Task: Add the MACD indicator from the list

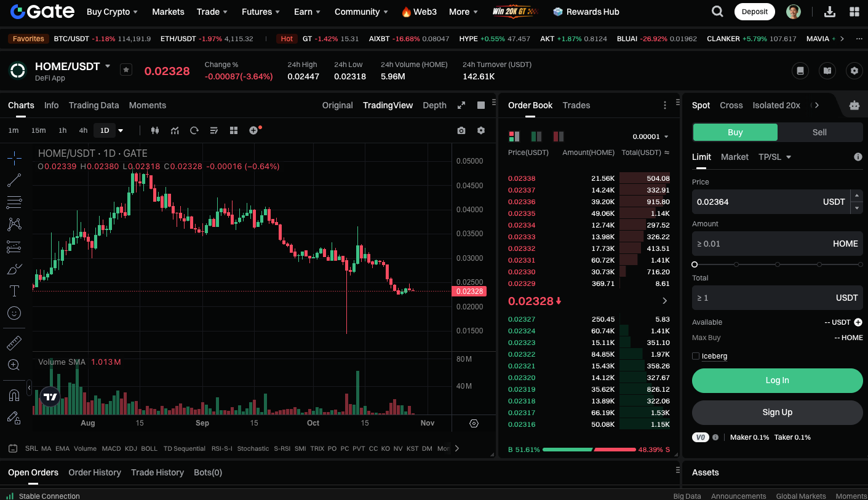Action: pos(111,448)
